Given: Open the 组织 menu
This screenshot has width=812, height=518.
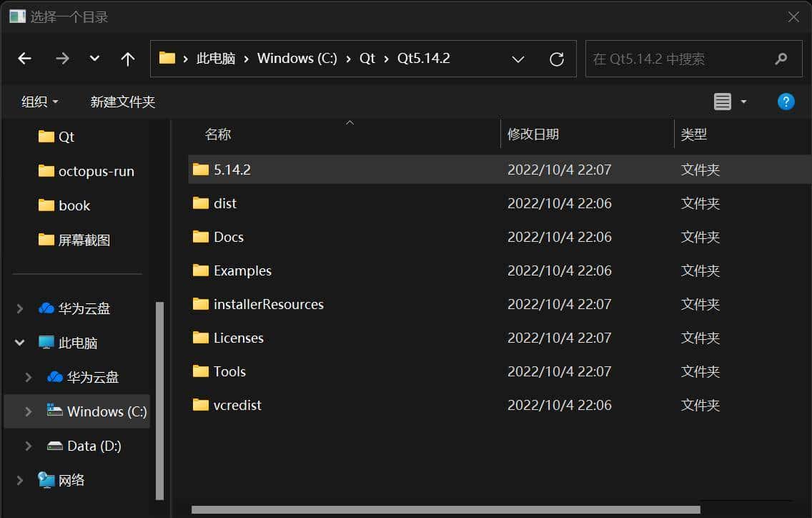Looking at the screenshot, I should tap(40, 102).
